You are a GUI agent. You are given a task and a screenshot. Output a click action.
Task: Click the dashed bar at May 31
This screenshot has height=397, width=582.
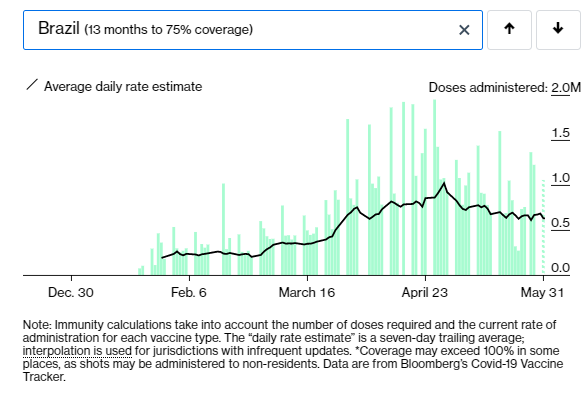tap(543, 227)
